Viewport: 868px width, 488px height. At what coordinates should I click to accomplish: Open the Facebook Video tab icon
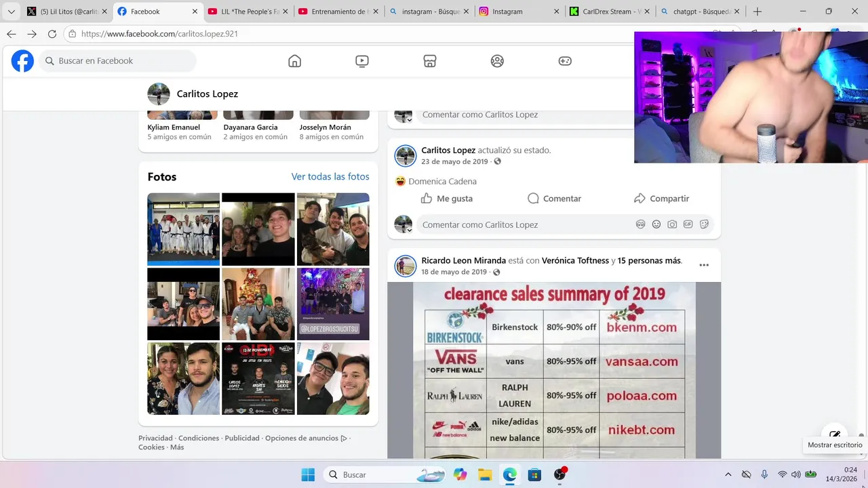pos(362,61)
